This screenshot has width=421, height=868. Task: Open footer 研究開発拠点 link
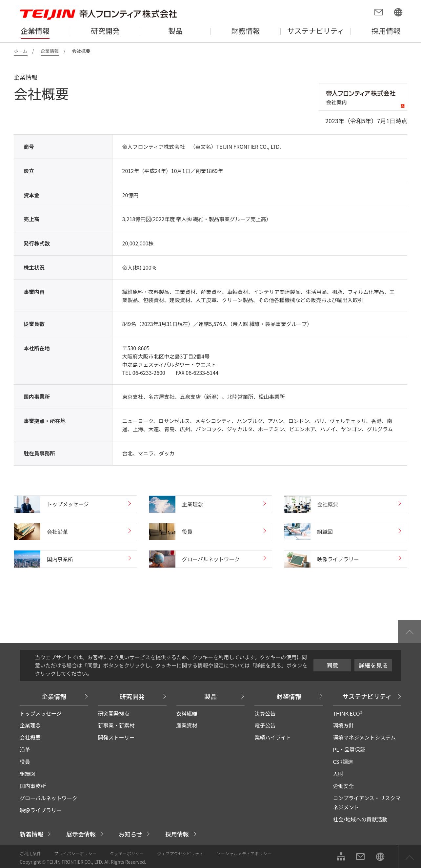tap(113, 714)
